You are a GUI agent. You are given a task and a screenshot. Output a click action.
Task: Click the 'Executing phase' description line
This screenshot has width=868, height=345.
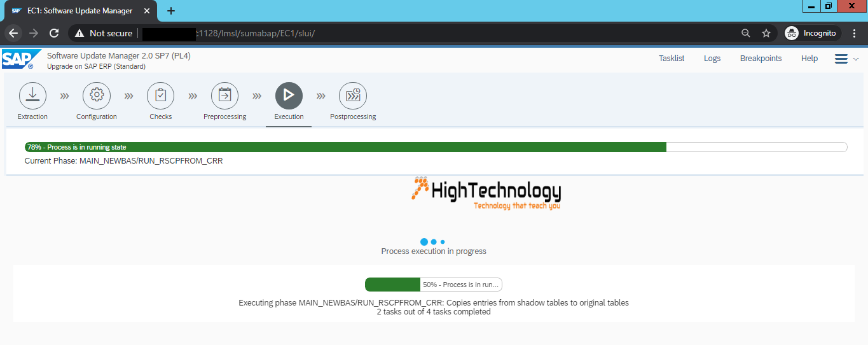[x=434, y=303]
